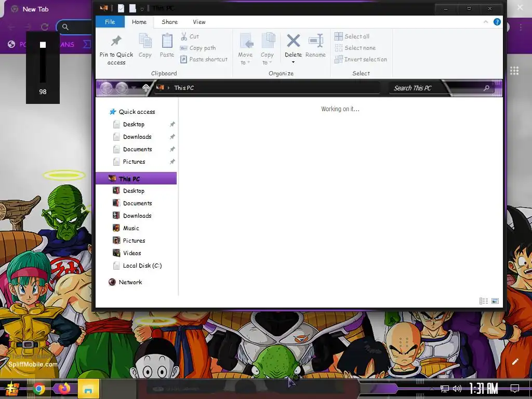Image resolution: width=532 pixels, height=399 pixels.
Task: Open pinned Documents under Quick access
Action: tap(136, 149)
